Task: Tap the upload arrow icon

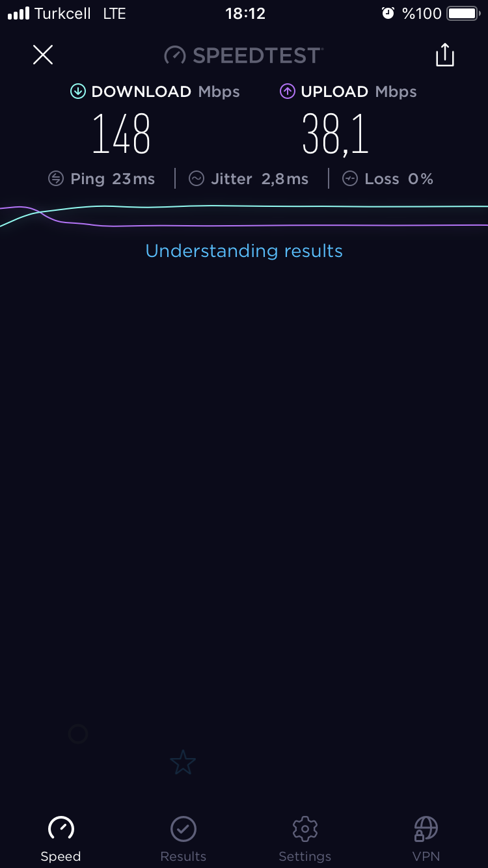Action: pyautogui.click(x=288, y=92)
